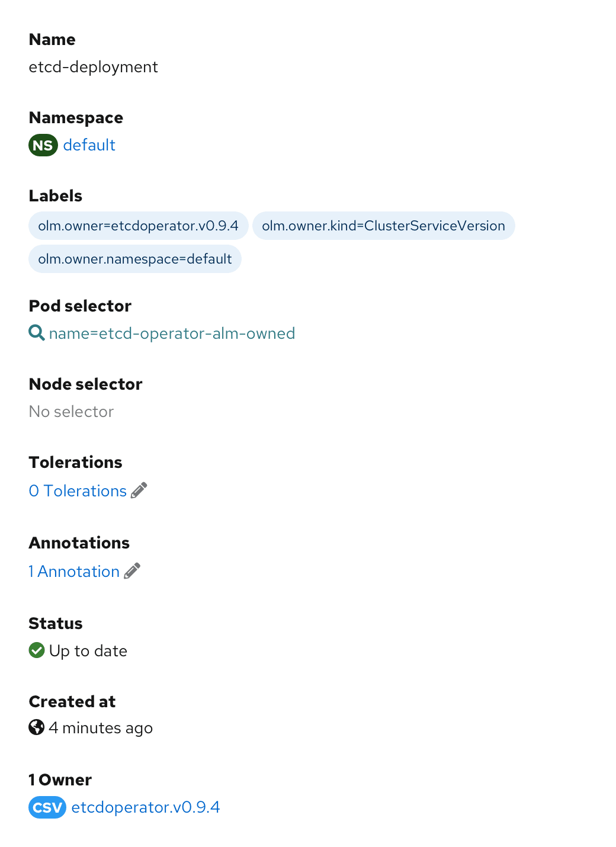Screen dimensions: 616x847
Task: Click the No selector text
Action: pyautogui.click(x=71, y=412)
